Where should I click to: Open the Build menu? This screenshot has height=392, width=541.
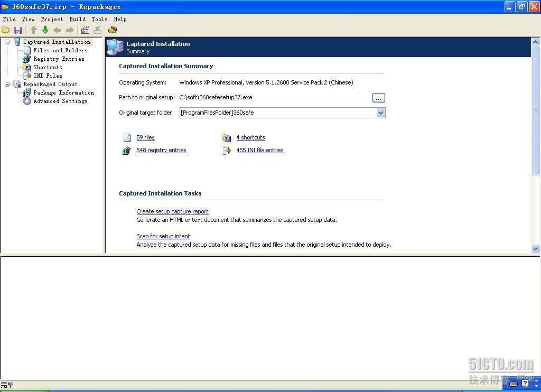click(77, 19)
